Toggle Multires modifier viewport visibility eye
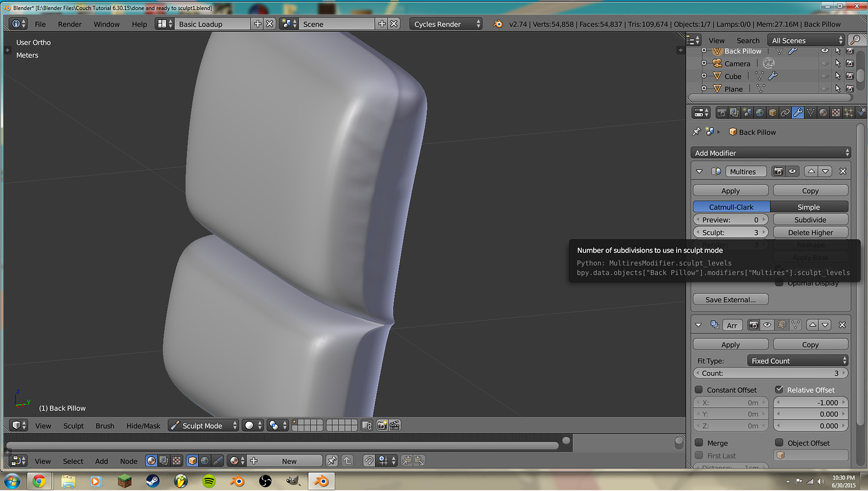The width and height of the screenshot is (868, 491). tap(793, 171)
